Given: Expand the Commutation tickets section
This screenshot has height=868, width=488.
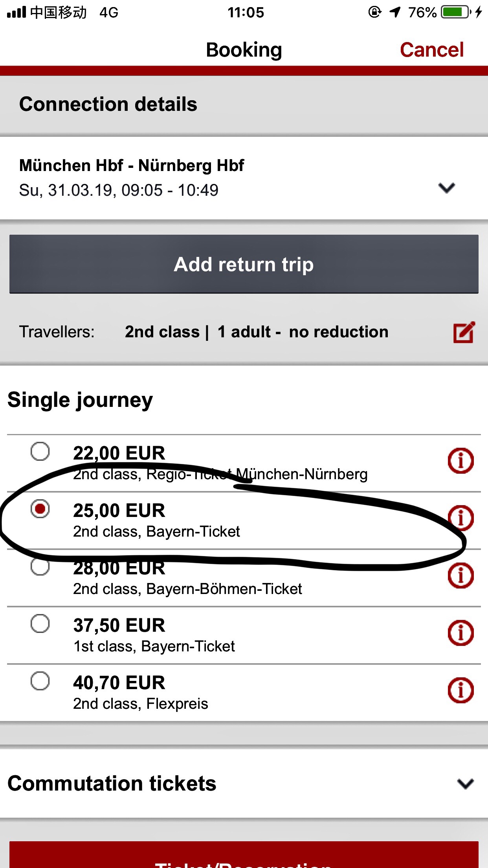Looking at the screenshot, I should 465,783.
